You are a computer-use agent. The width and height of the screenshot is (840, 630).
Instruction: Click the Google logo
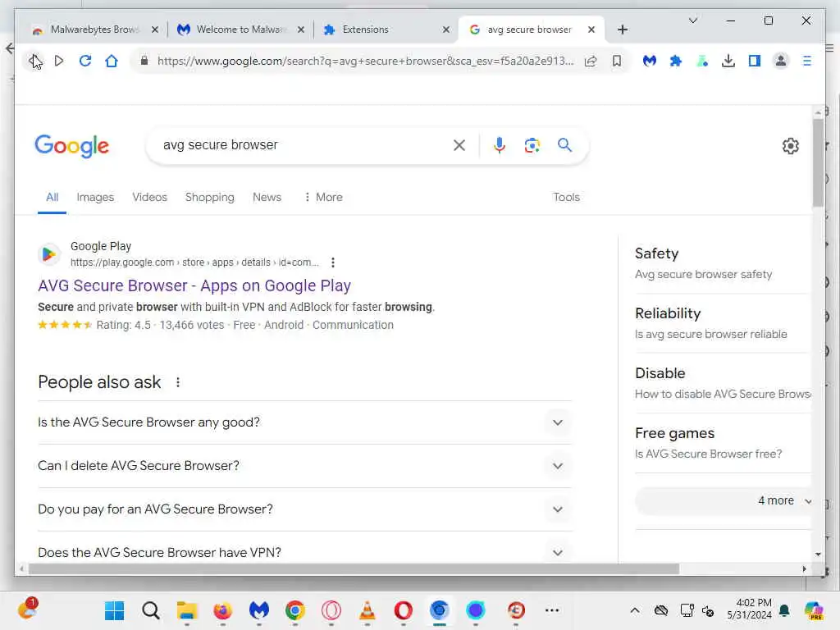(x=72, y=146)
